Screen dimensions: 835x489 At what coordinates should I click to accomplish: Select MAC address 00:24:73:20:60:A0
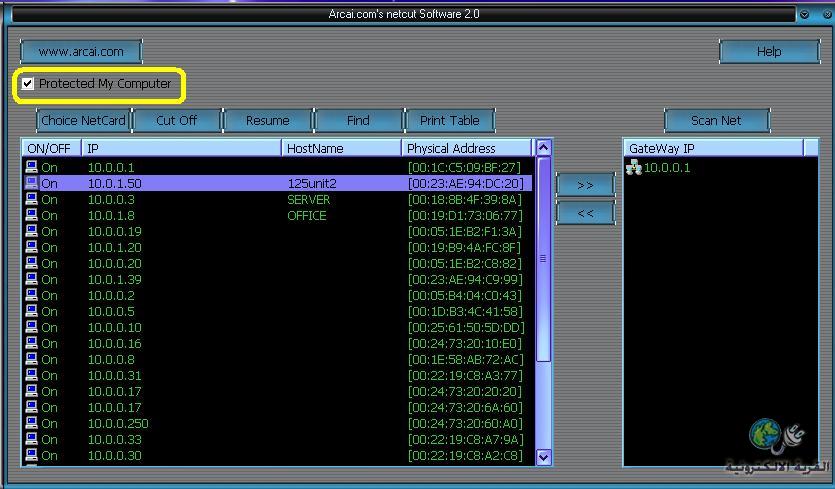point(464,423)
